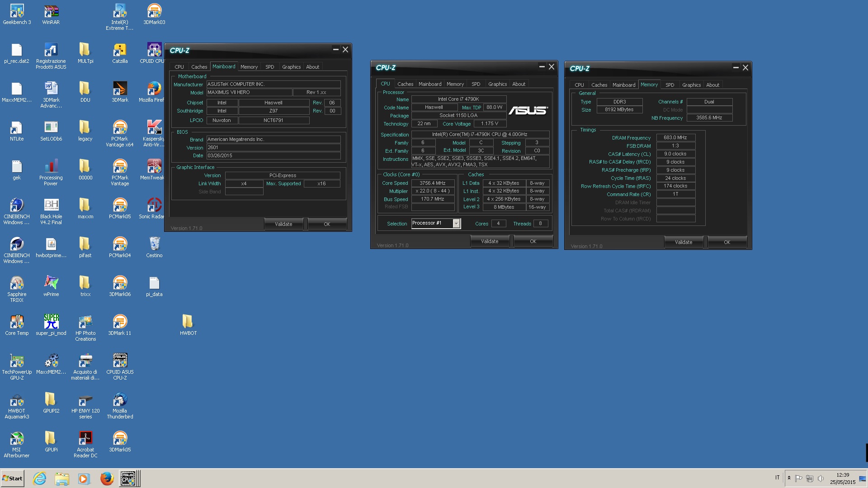Open CPUID ASUS CPU-Z desktop shortcut
Screen dimensions: 868x488
(120, 366)
